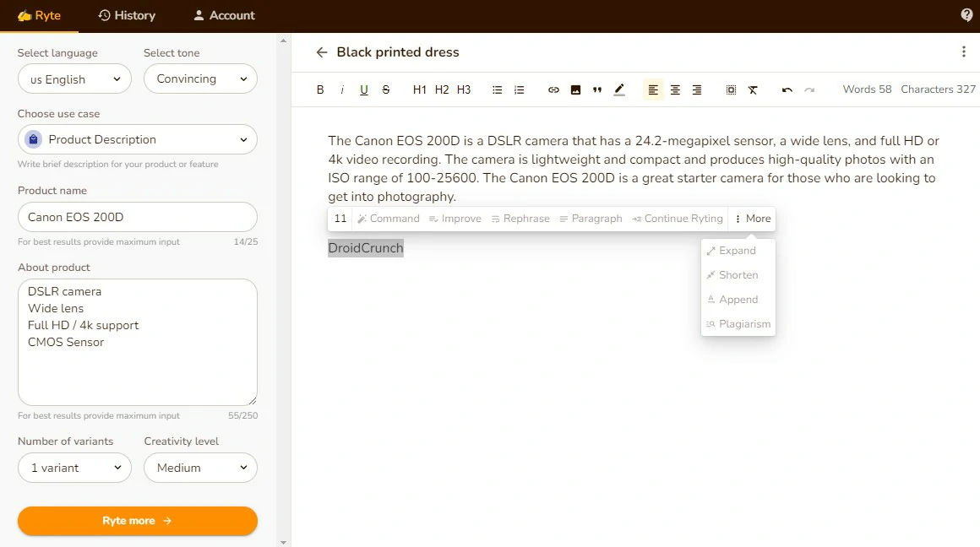Viewport: 980px width, 547px height.
Task: Open the Creativity level dropdown
Action: (200, 468)
